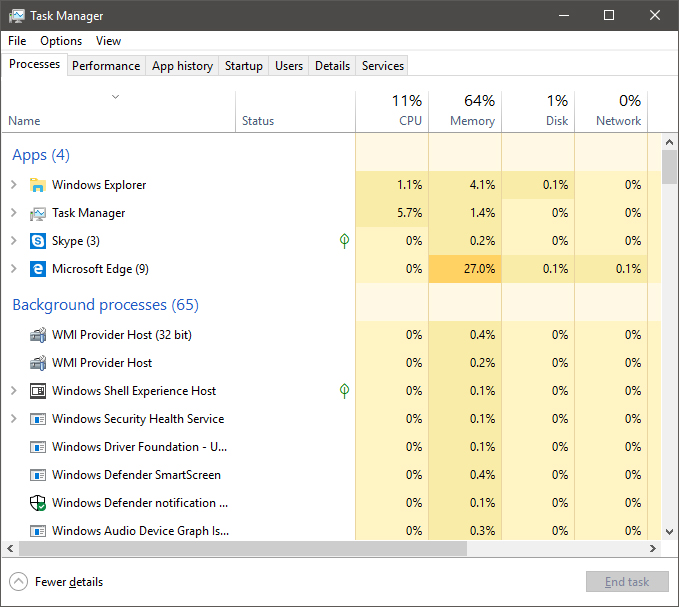Select the Microsoft Edge (9) row name
Screen dimensions: 679x607
(x=100, y=269)
